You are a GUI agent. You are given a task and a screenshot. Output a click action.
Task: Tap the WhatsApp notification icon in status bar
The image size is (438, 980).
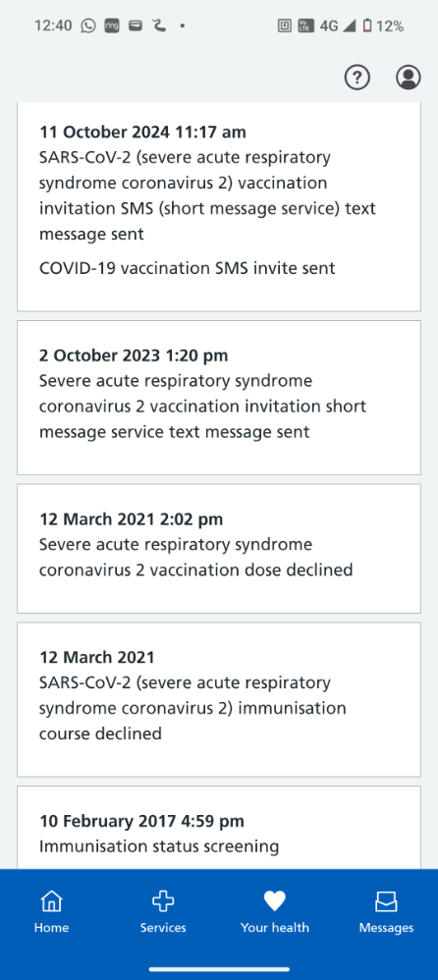click(x=88, y=26)
